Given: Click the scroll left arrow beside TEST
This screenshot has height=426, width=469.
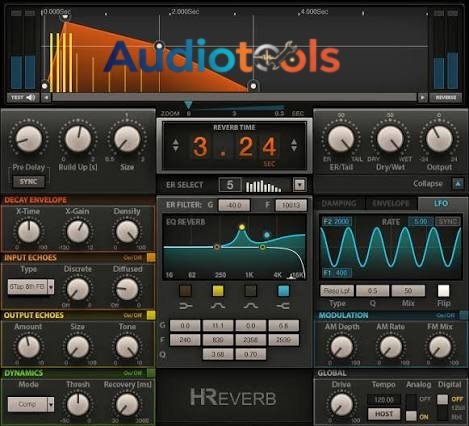Looking at the screenshot, I should [46, 98].
